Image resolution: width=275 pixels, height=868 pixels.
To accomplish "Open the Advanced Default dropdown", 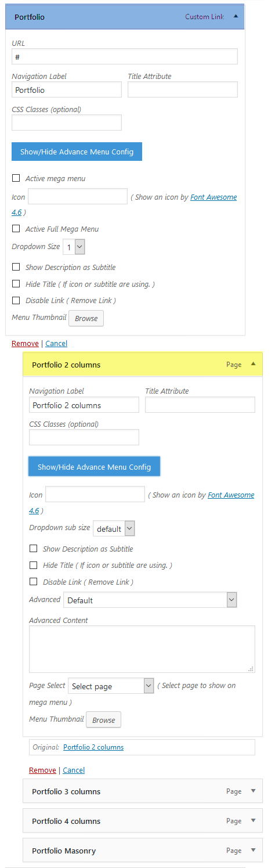I will point(150,600).
